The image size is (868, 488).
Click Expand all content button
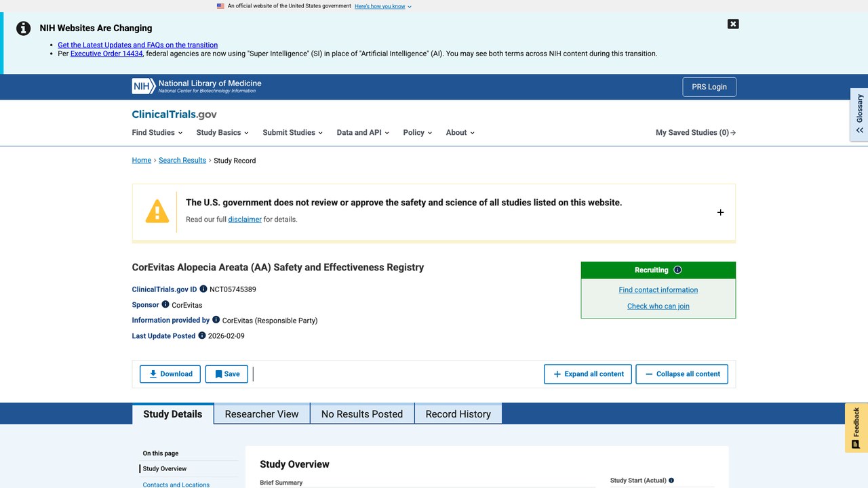588,374
